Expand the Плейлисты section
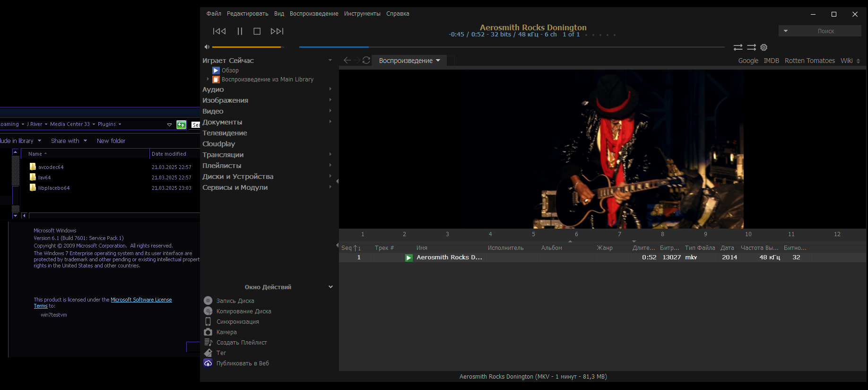Viewport: 868px width, 390px height. tap(330, 165)
